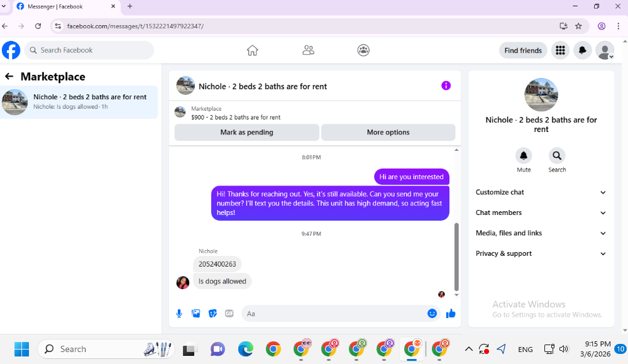Click chat scroll up arrow
628x364 pixels.
[456, 150]
